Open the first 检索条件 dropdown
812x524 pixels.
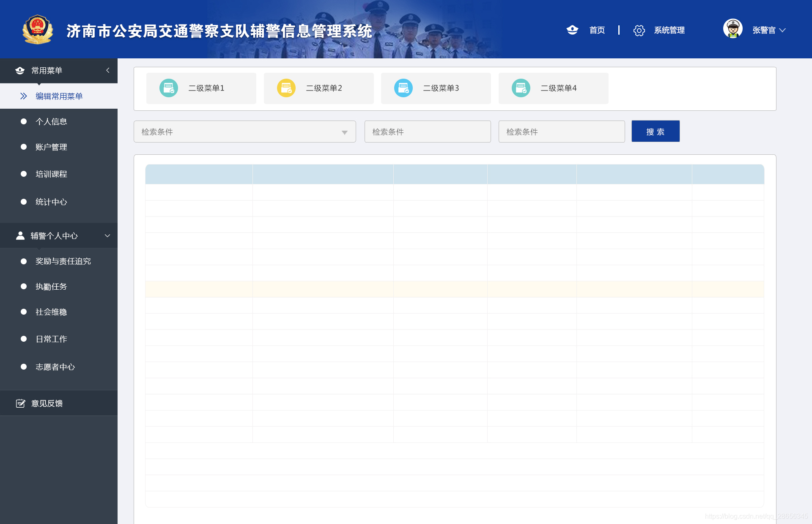tap(244, 132)
